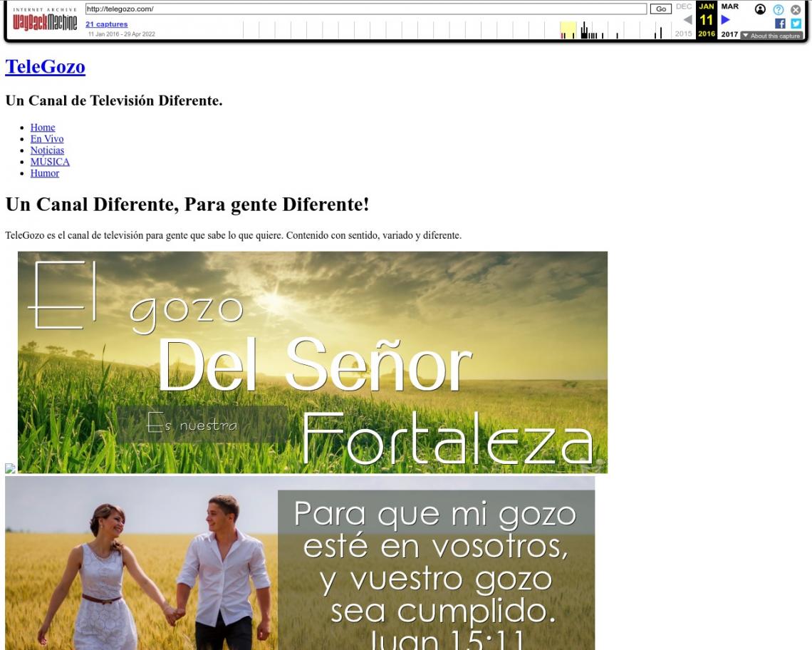Select MAR next capture month
This screenshot has width=812, height=650.
click(729, 6)
